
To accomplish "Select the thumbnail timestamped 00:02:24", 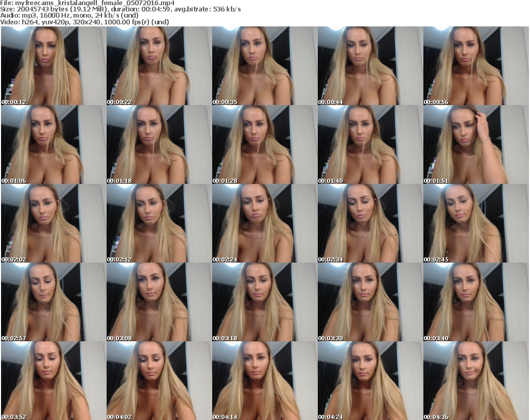I will 264,223.
